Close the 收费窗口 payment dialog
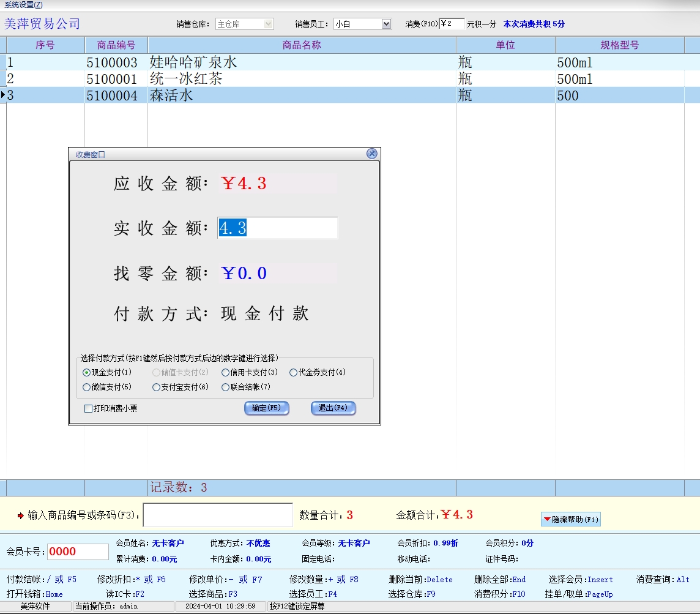The image size is (700, 614). 371,154
